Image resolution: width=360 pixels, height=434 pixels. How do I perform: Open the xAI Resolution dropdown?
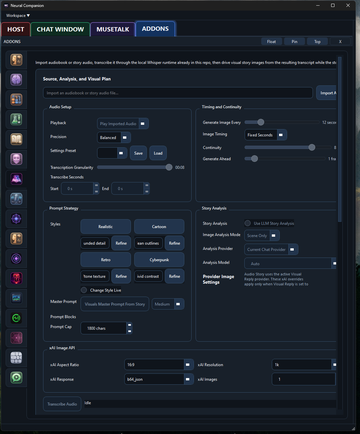304,365
